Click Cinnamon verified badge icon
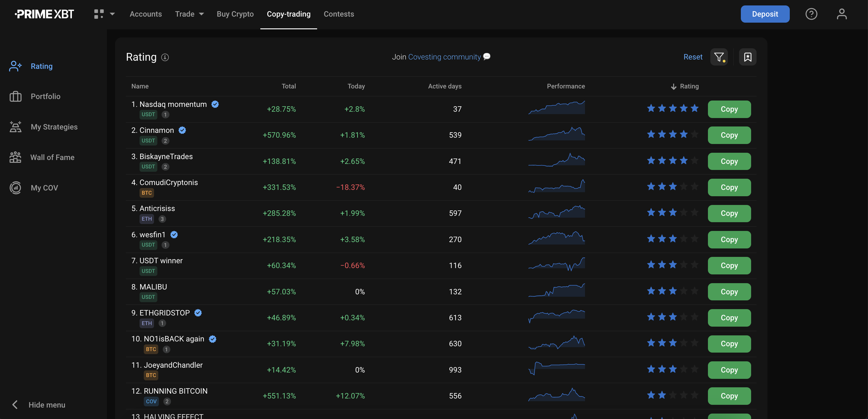Viewport: 868px width, 419px height. pyautogui.click(x=182, y=130)
